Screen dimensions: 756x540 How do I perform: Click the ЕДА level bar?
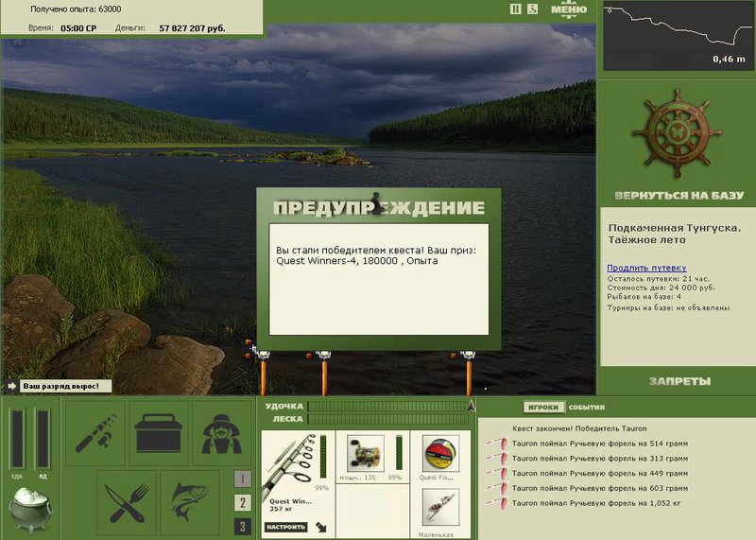tap(17, 439)
